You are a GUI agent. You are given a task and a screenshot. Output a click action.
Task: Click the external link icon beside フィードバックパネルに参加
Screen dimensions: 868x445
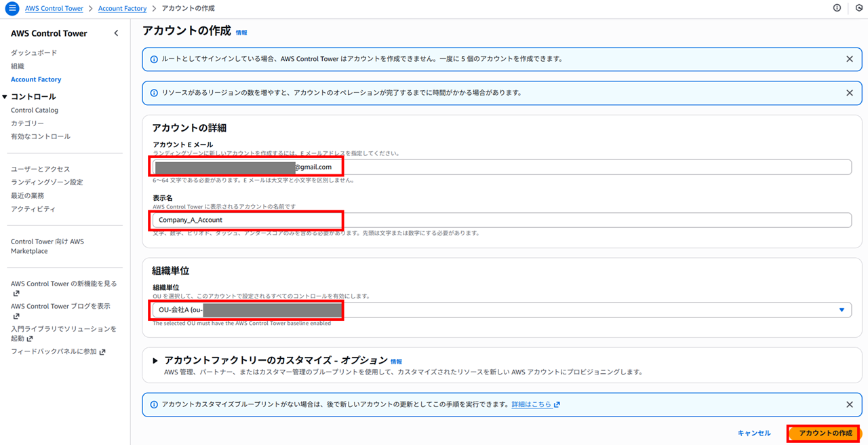coord(103,351)
